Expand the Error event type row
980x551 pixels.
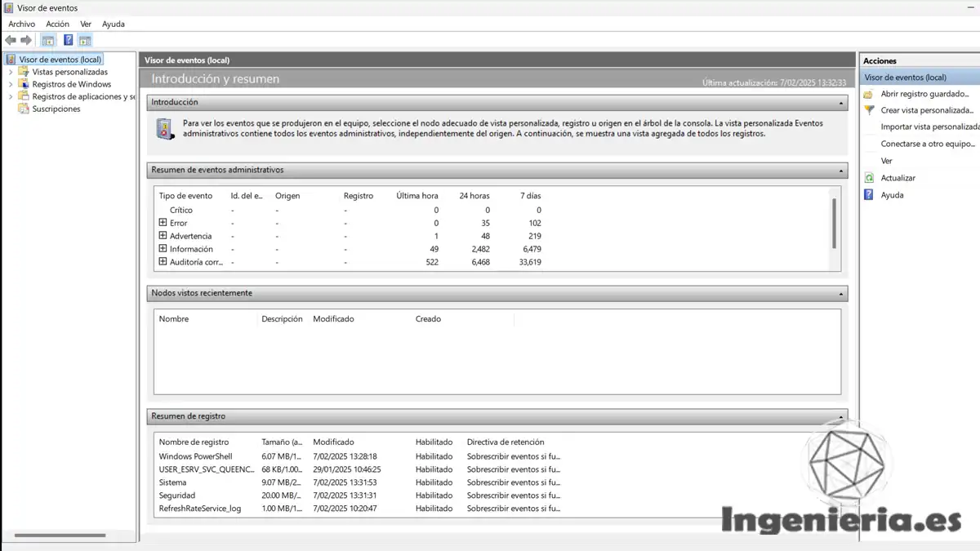(163, 223)
